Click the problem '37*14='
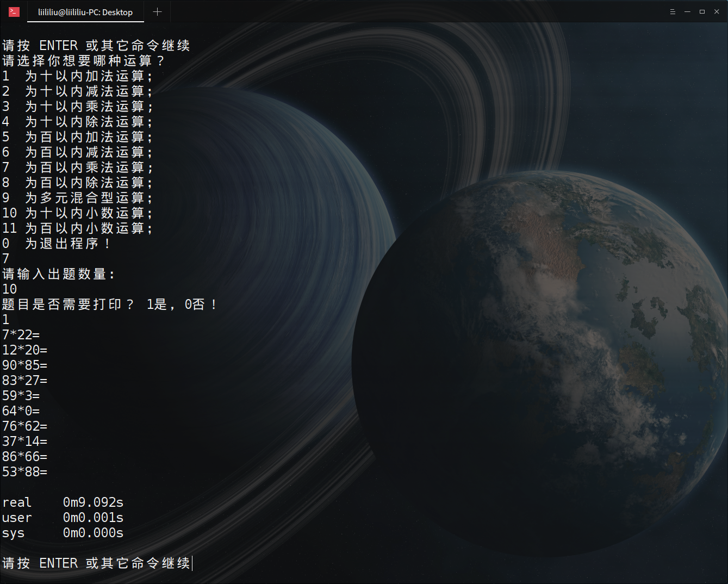 coord(24,441)
